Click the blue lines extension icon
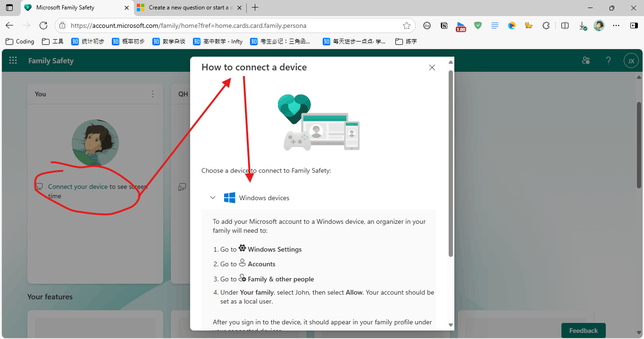 [x=495, y=25]
